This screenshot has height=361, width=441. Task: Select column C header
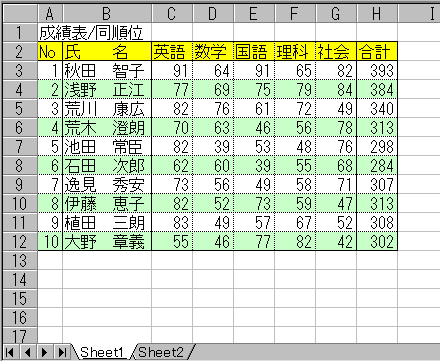(172, 14)
